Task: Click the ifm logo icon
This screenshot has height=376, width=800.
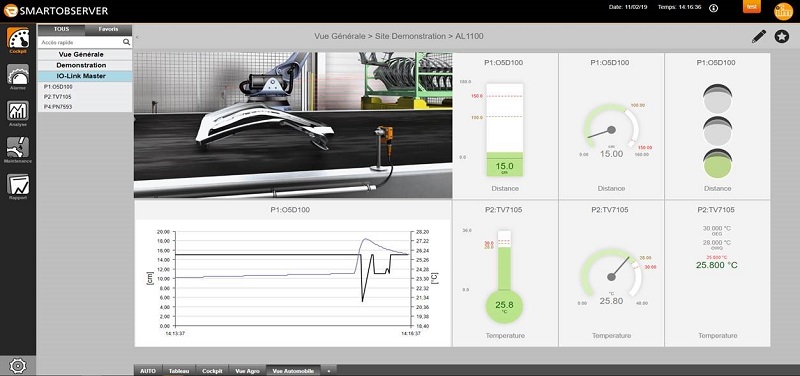Action: tap(783, 11)
